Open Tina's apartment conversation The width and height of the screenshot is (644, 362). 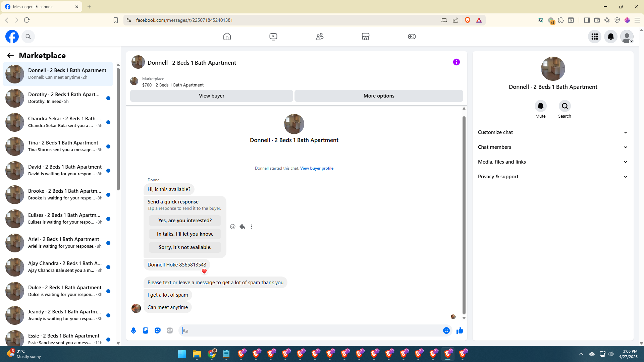pyautogui.click(x=58, y=146)
